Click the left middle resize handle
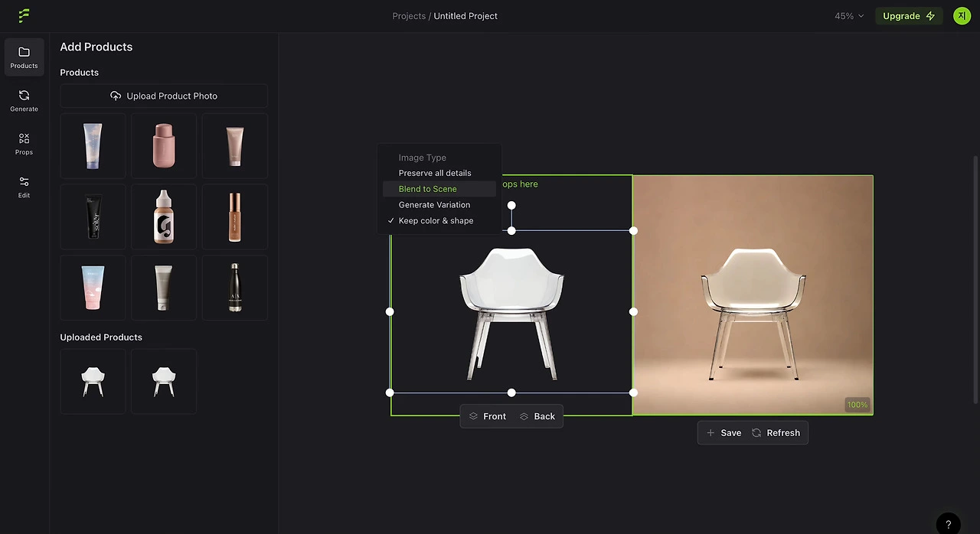The width and height of the screenshot is (980, 534). (x=390, y=311)
